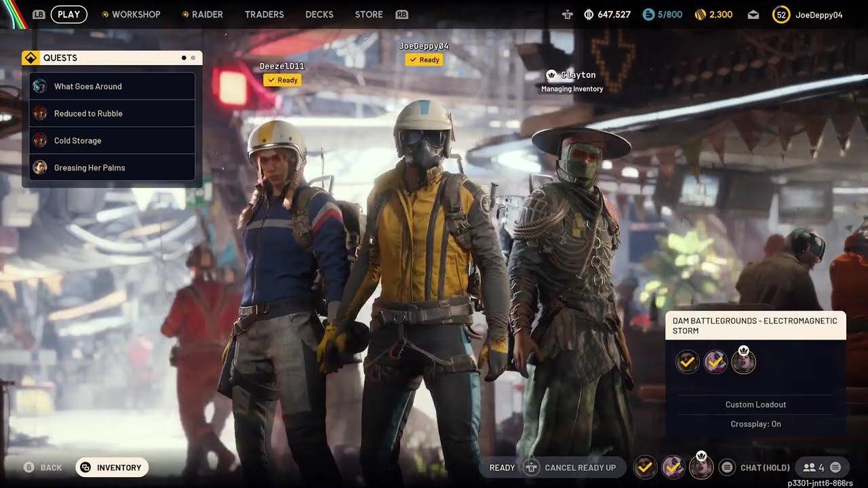868x488 pixels.
Task: Open the Dam Battlegrounds - Electromagnetic Storm map header
Action: tap(755, 325)
